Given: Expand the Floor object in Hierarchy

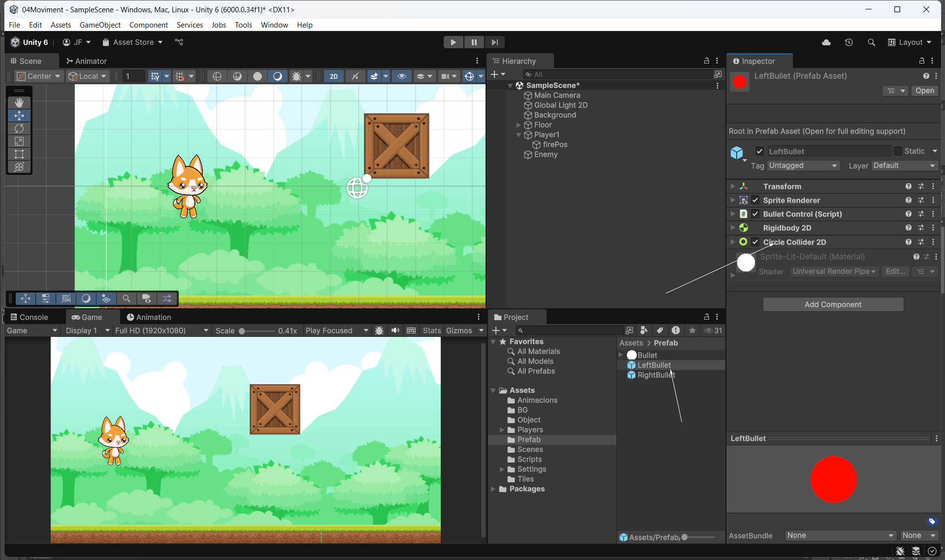Looking at the screenshot, I should click(x=519, y=125).
